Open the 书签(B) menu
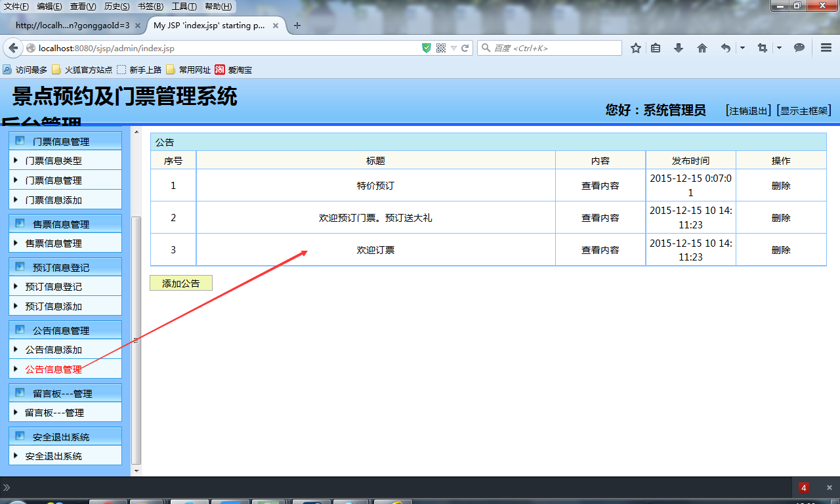Image resolution: width=840 pixels, height=504 pixels. pyautogui.click(x=150, y=7)
